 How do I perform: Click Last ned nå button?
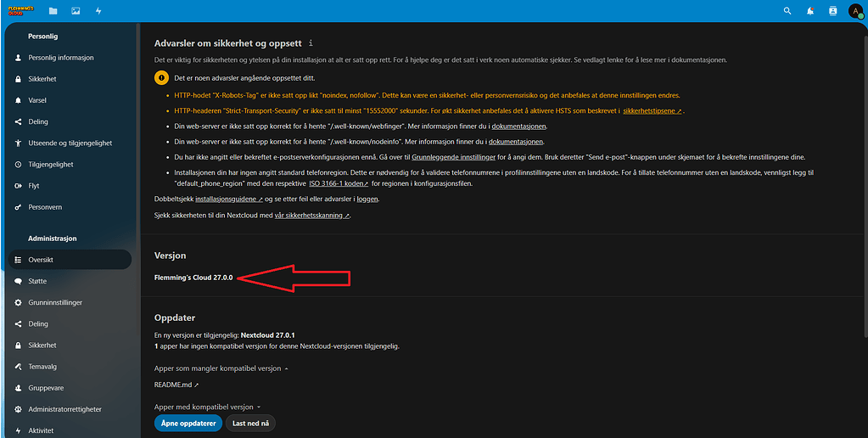(251, 423)
